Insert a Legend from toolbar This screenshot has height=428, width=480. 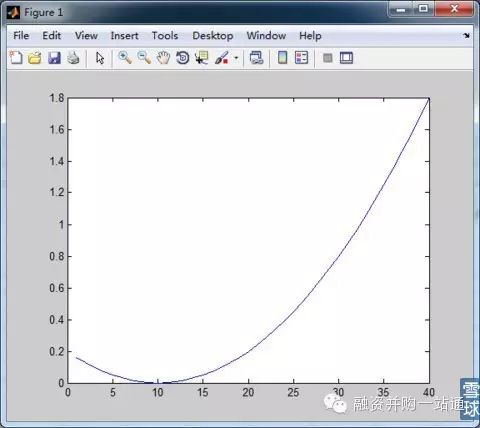click(301, 58)
